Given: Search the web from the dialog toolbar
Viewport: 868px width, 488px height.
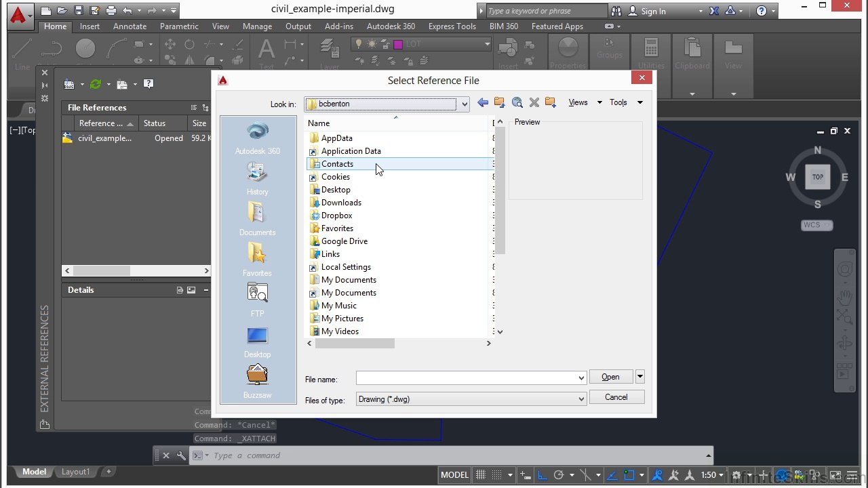Looking at the screenshot, I should point(517,102).
